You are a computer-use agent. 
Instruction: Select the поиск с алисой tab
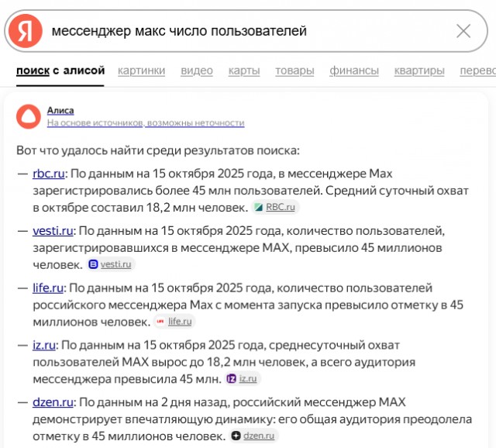[x=60, y=71]
